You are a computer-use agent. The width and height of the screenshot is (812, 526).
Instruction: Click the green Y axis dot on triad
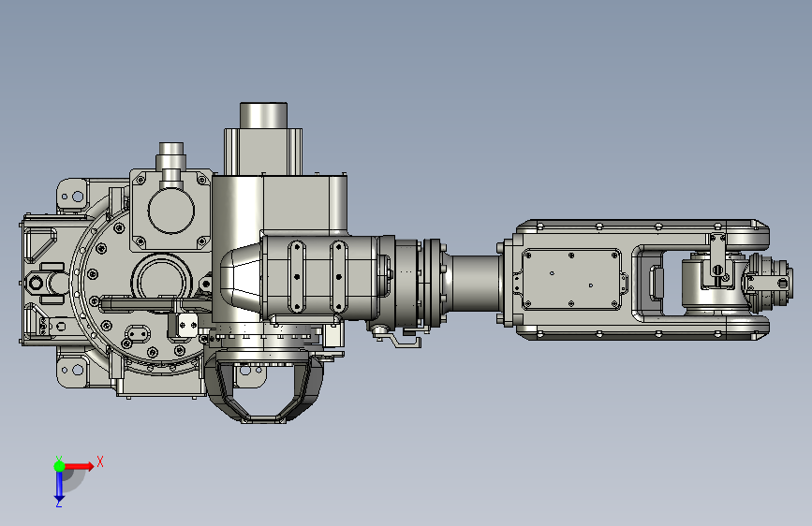[60, 466]
